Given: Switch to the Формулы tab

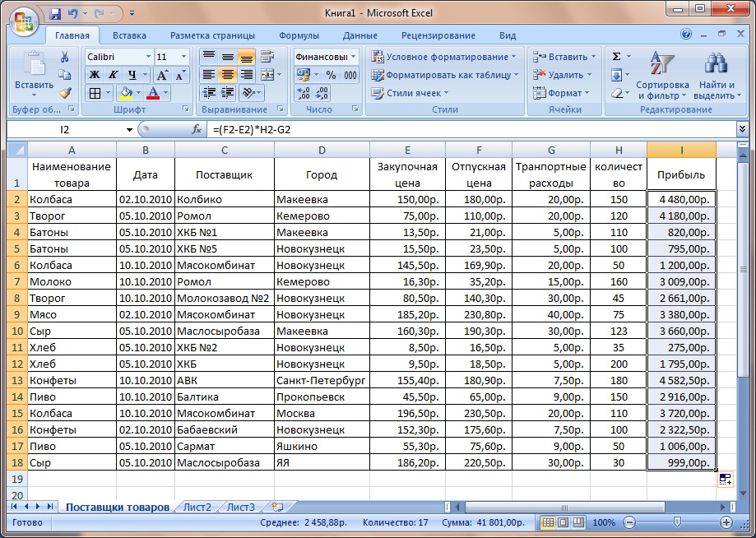Looking at the screenshot, I should point(299,35).
